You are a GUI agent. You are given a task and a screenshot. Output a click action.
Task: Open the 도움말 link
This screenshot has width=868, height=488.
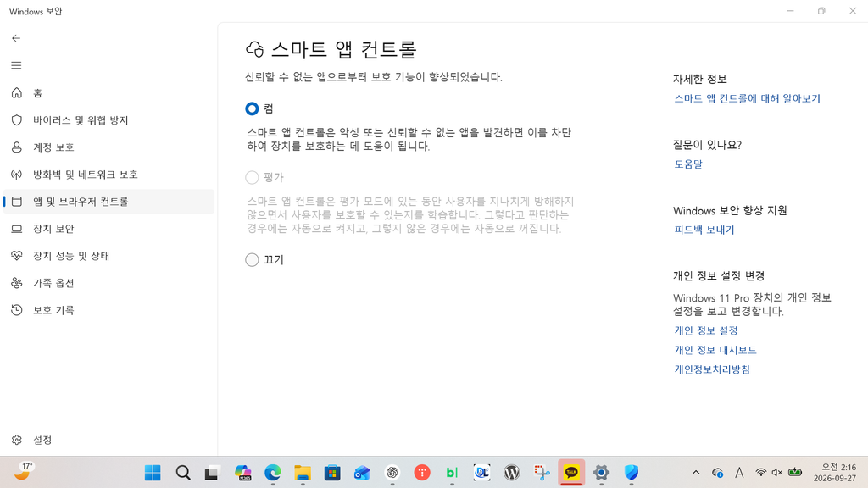coord(688,164)
